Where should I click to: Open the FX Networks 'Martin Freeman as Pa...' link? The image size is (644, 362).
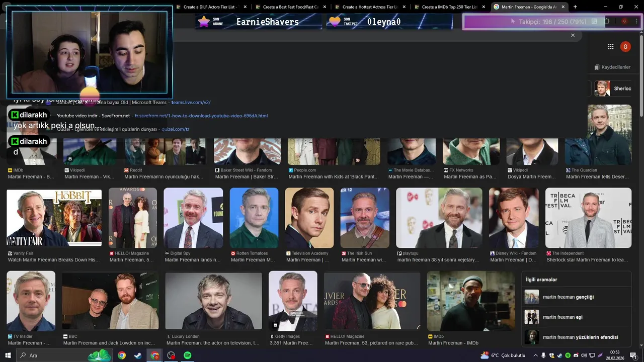coord(470,176)
